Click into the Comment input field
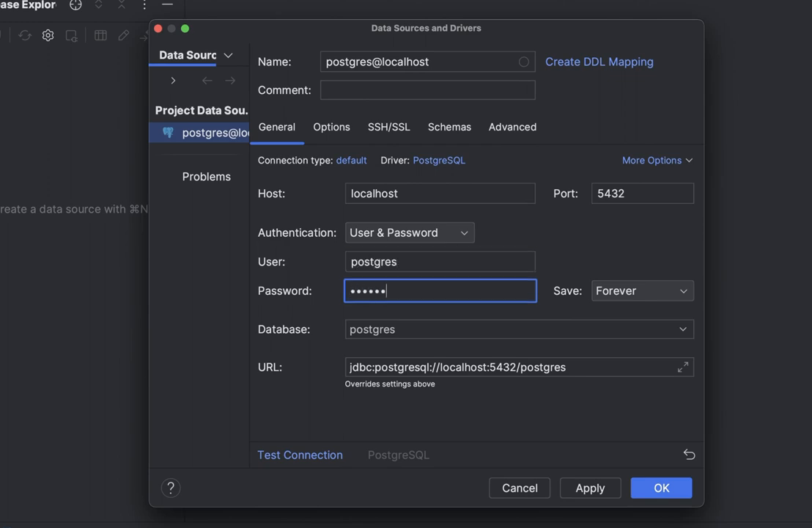This screenshot has width=812, height=528. pos(427,90)
